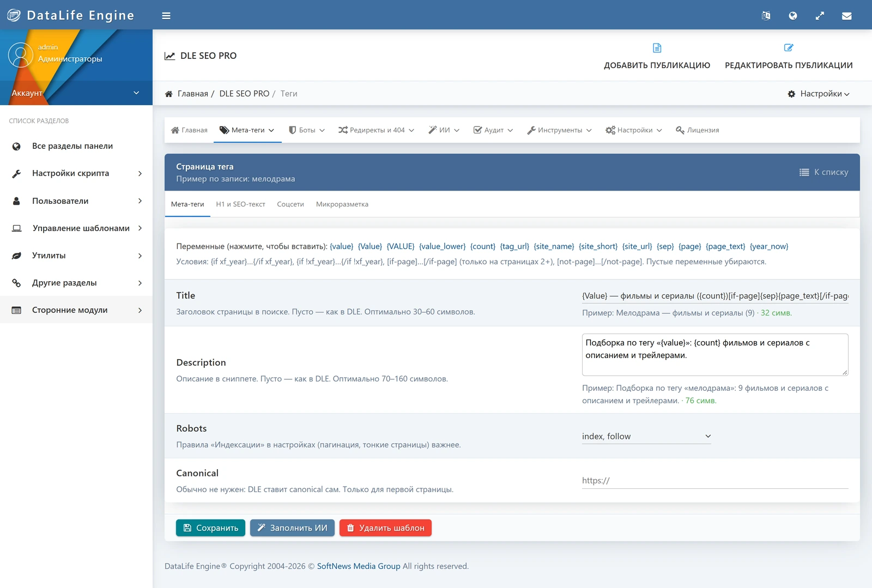Open the Боты dropdown menu

[x=307, y=130]
